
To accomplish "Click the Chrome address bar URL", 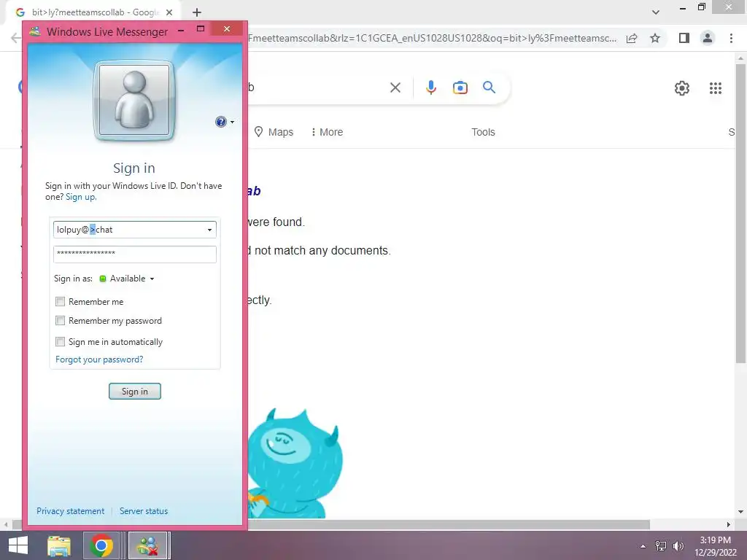I will tap(432, 38).
